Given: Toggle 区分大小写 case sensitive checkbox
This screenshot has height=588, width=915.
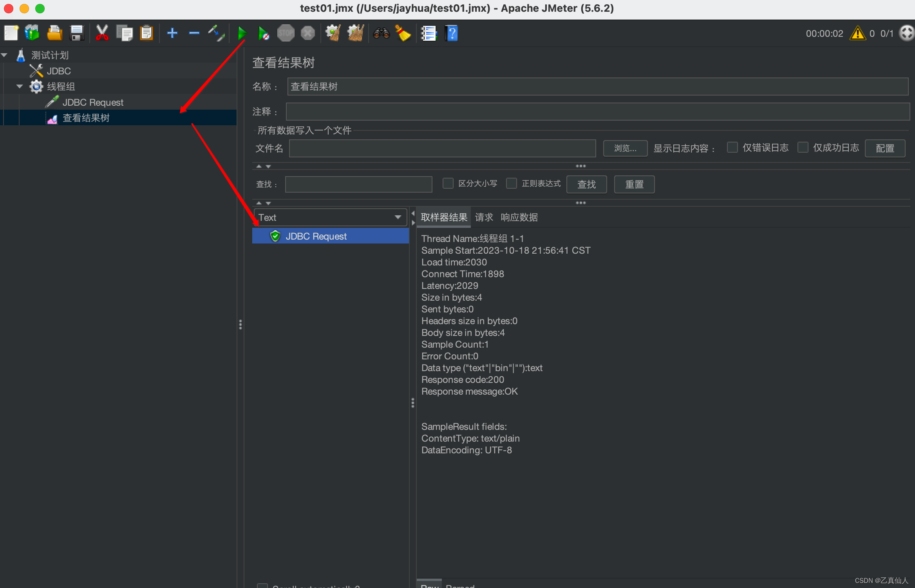Looking at the screenshot, I should 448,183.
